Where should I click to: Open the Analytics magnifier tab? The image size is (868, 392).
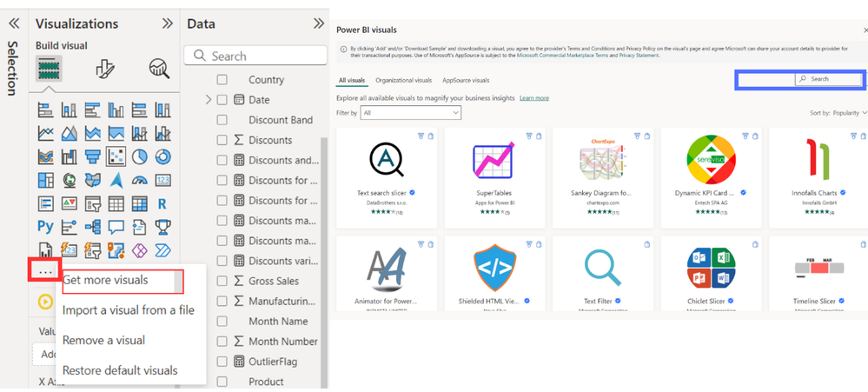tap(159, 70)
